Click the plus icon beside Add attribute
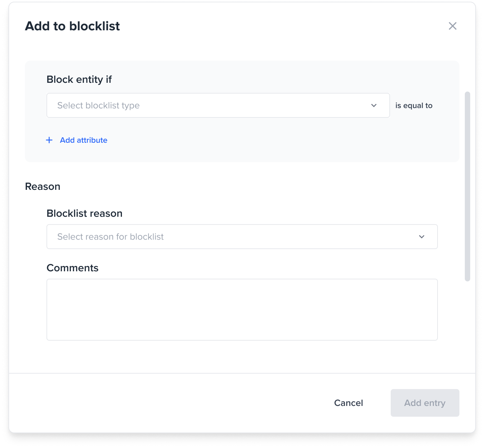Screen dimensions: 484x448 pyautogui.click(x=49, y=140)
